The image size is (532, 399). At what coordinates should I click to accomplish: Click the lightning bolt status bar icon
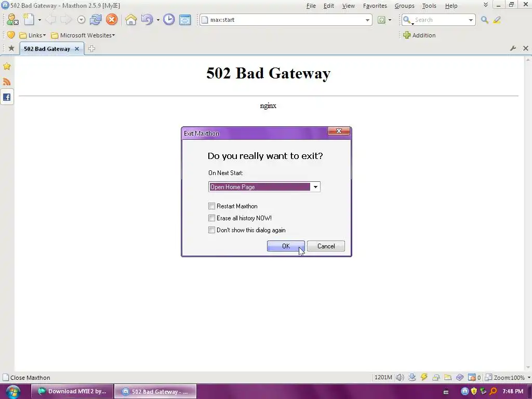(x=424, y=377)
